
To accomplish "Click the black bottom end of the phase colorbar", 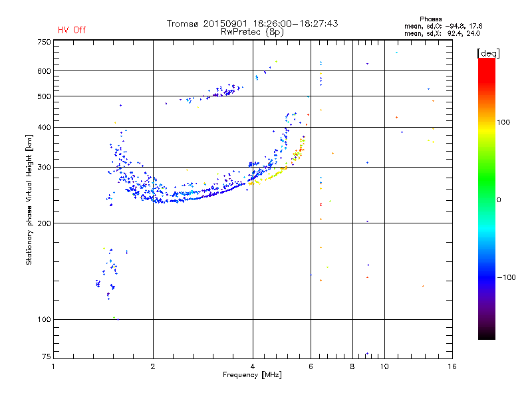I will tap(487, 336).
